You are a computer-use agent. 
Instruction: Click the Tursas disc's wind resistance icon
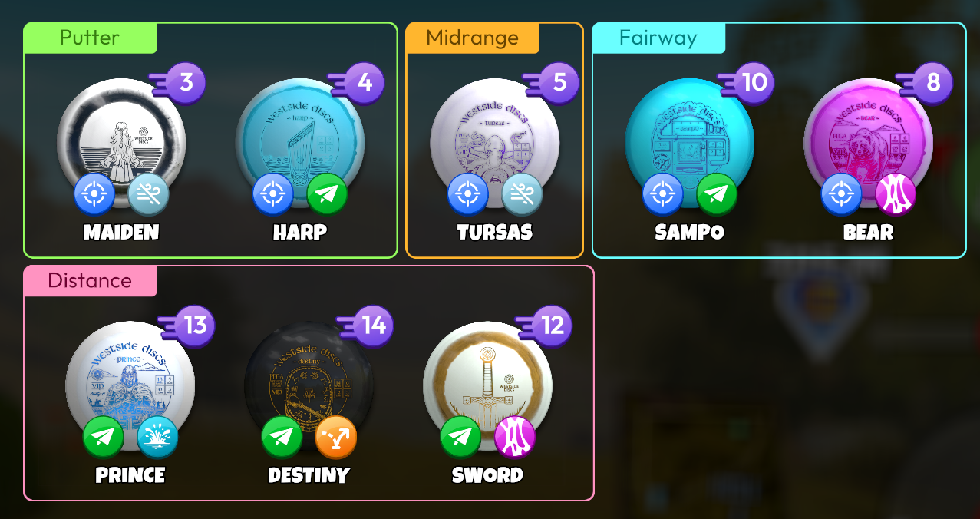click(x=523, y=193)
